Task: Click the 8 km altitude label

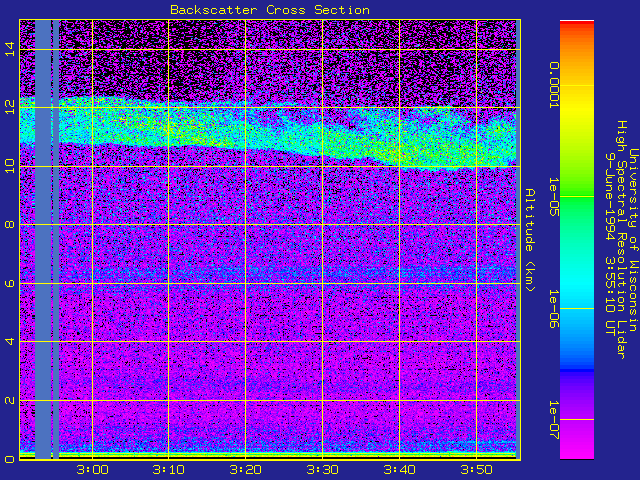Action: coord(10,224)
